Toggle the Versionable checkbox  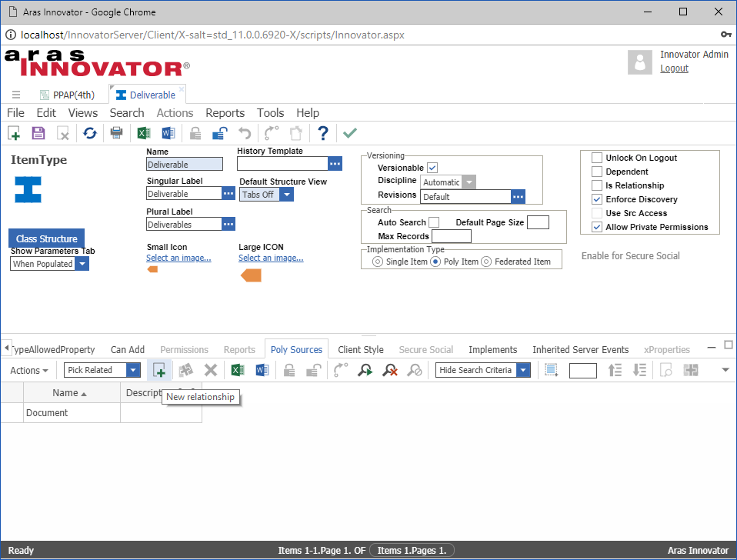tap(432, 167)
